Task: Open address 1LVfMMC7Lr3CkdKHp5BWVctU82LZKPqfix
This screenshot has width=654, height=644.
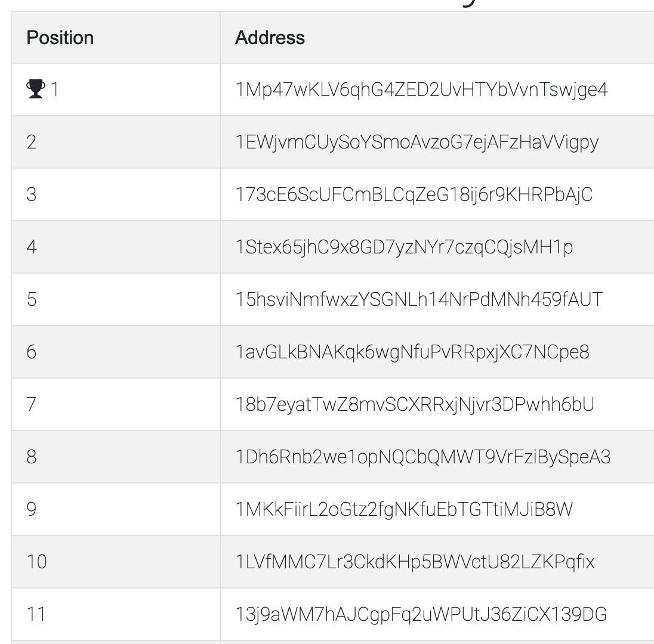Action: point(415,562)
